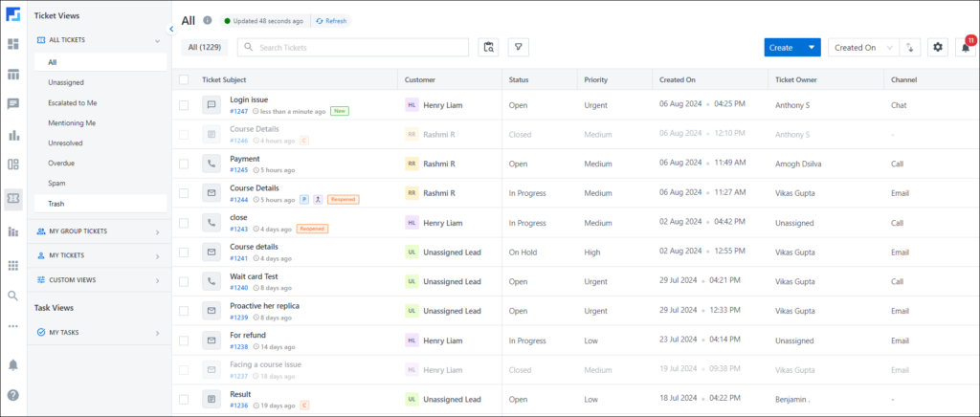Collapse the Ticket Views sidebar arrow
Screen dimensions: 980x417
[171, 29]
